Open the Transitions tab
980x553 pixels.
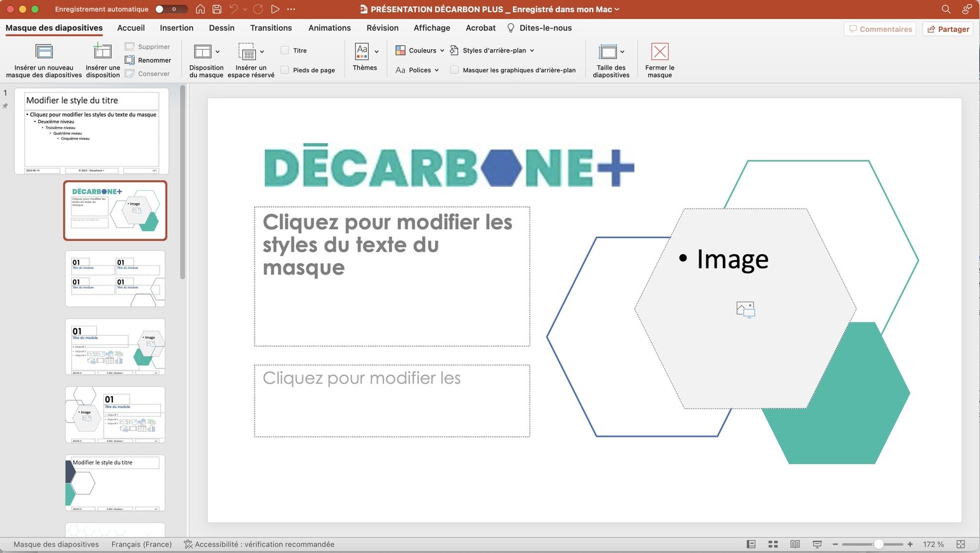[271, 28]
